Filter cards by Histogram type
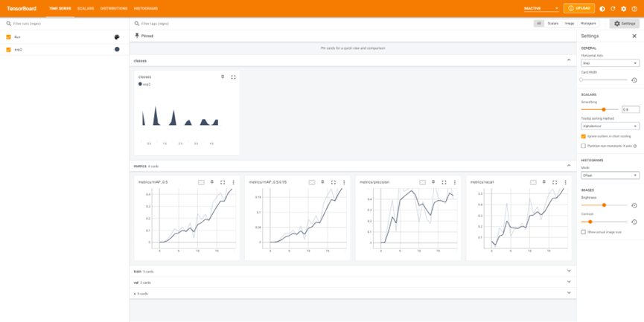This screenshot has height=322, width=644. pyautogui.click(x=587, y=24)
